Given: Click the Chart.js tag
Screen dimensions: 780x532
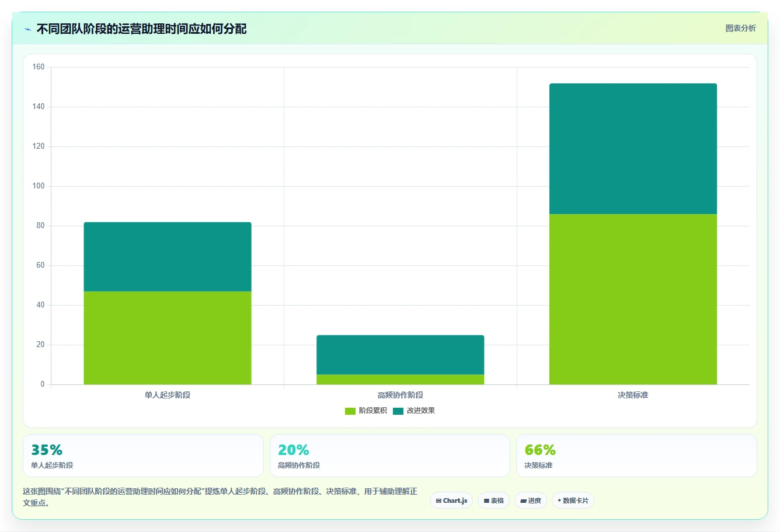Looking at the screenshot, I should [x=451, y=501].
